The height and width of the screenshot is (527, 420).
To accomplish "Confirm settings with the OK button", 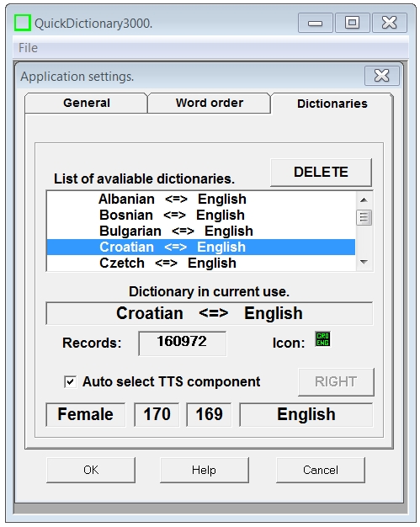I will [91, 470].
